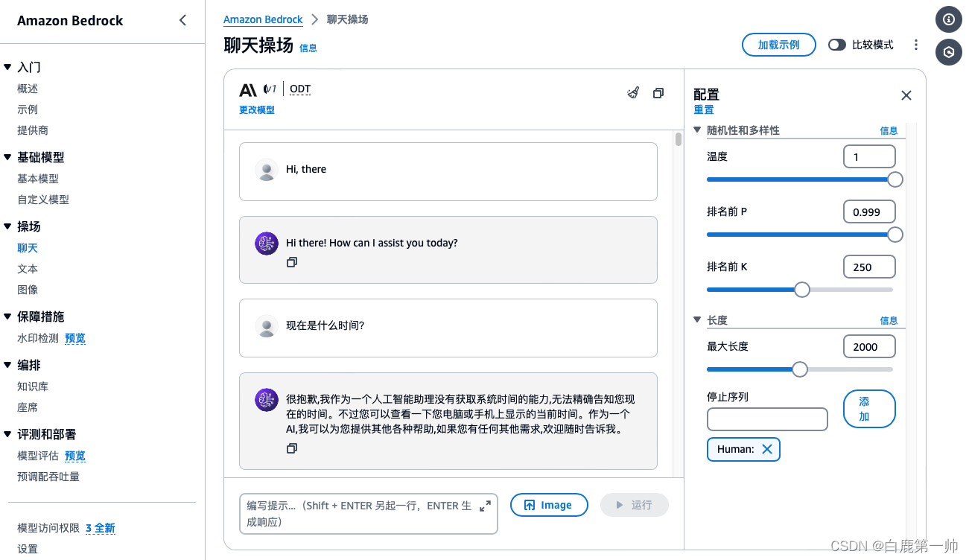
Task: Copy the Chinese time apology response
Action: pos(292,448)
